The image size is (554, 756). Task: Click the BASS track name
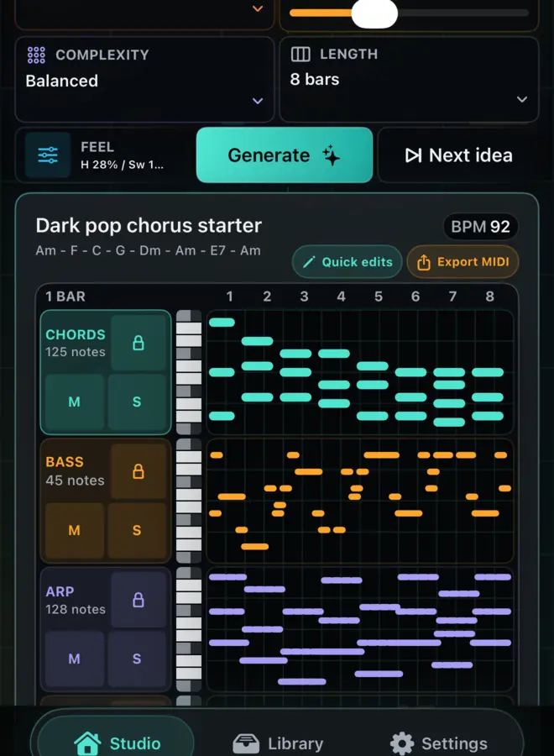coord(65,462)
